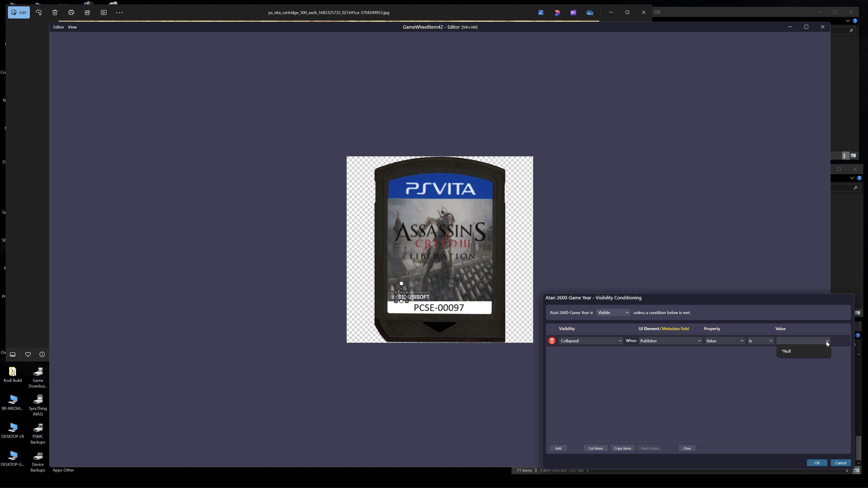868x488 pixels.
Task: Open the Publisher metadata field dropdown
Action: [x=670, y=341]
